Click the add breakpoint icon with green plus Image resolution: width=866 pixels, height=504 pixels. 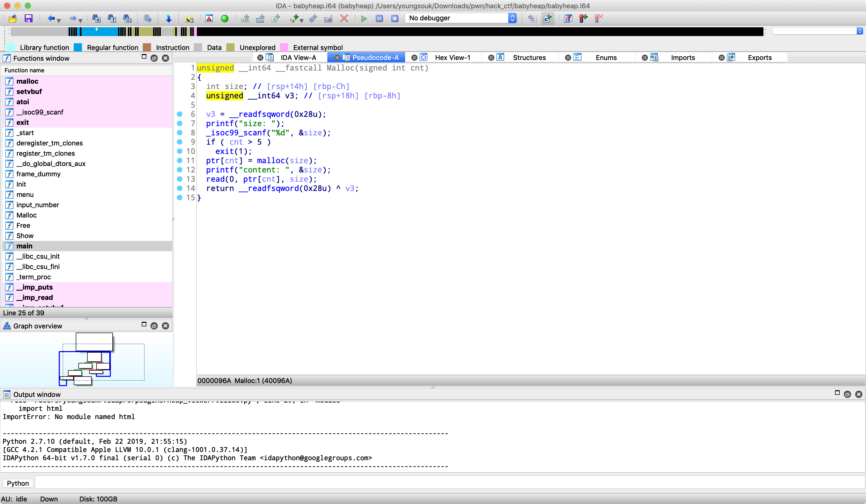click(583, 18)
